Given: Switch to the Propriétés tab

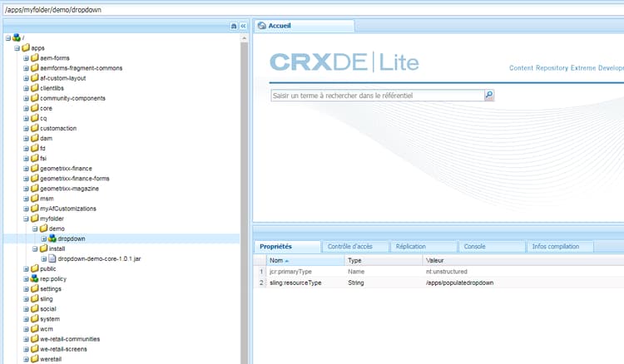Looking at the screenshot, I should pos(287,246).
